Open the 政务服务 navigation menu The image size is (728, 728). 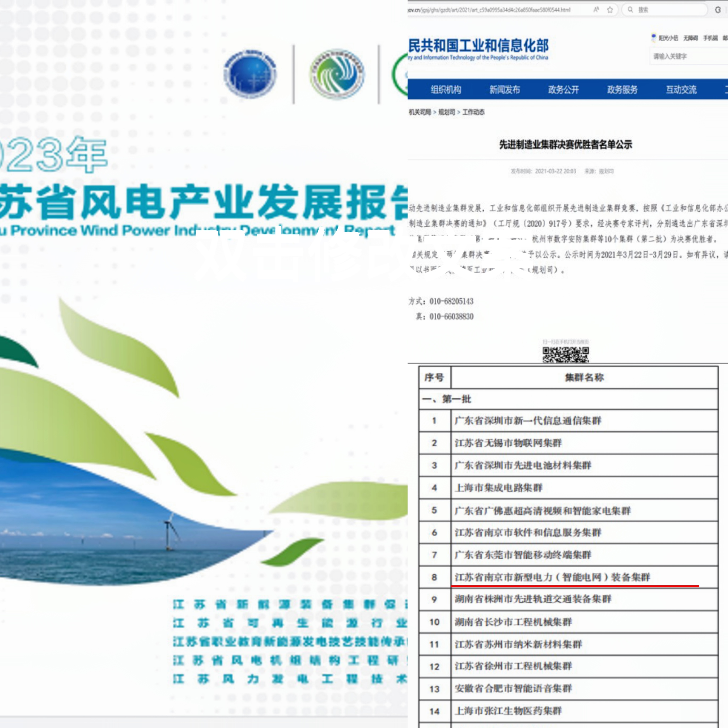point(622,90)
